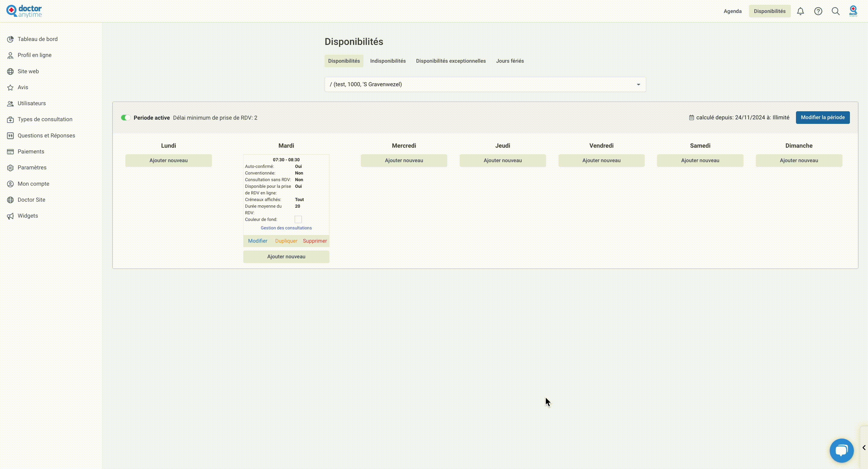Click the Modifier la période button
The image size is (868, 469).
[x=822, y=117]
